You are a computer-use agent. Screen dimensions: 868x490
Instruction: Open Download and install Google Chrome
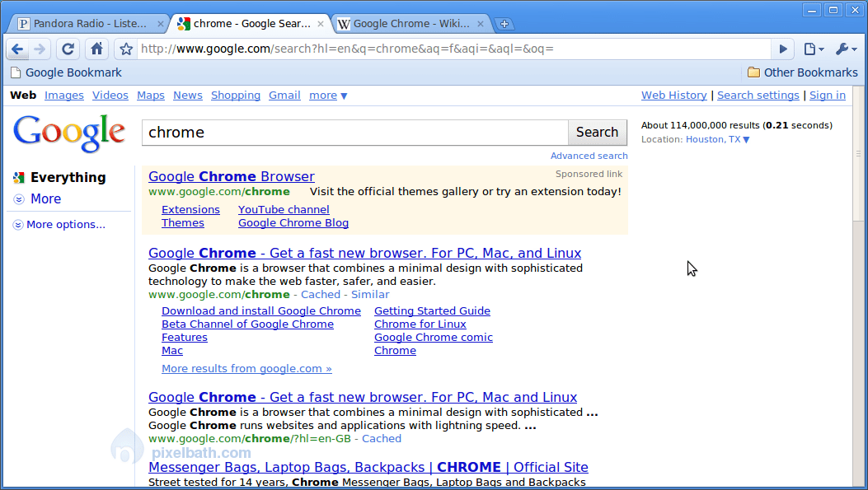click(261, 310)
